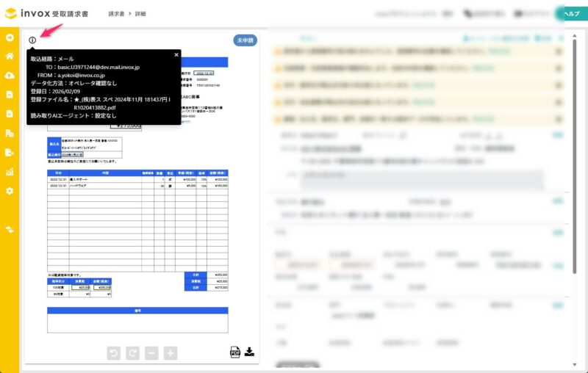Click the scroll-up arrow at the scrollbar top
The width and height of the screenshot is (588, 373).
[x=575, y=35]
